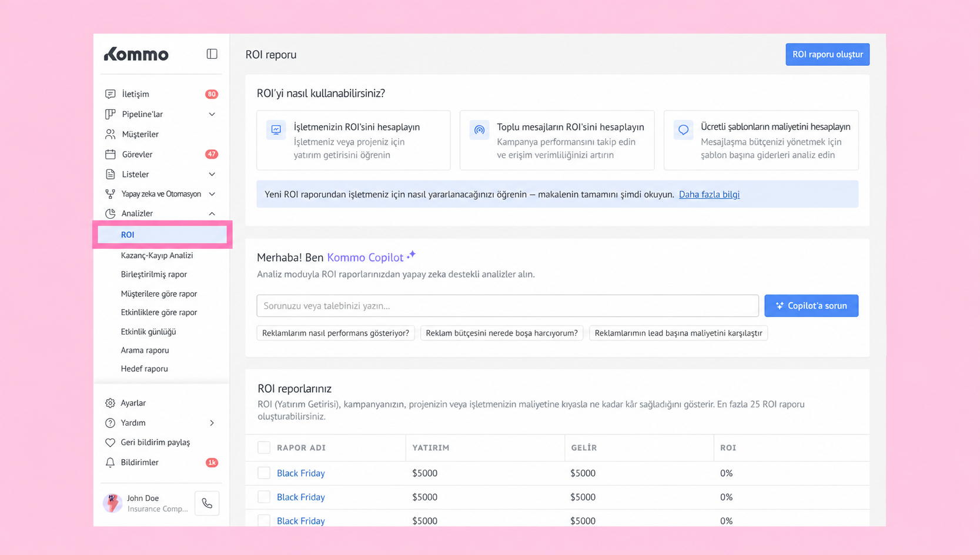This screenshot has width=980, height=555.
Task: Expand the Pipeline'lar chevron
Action: click(212, 114)
